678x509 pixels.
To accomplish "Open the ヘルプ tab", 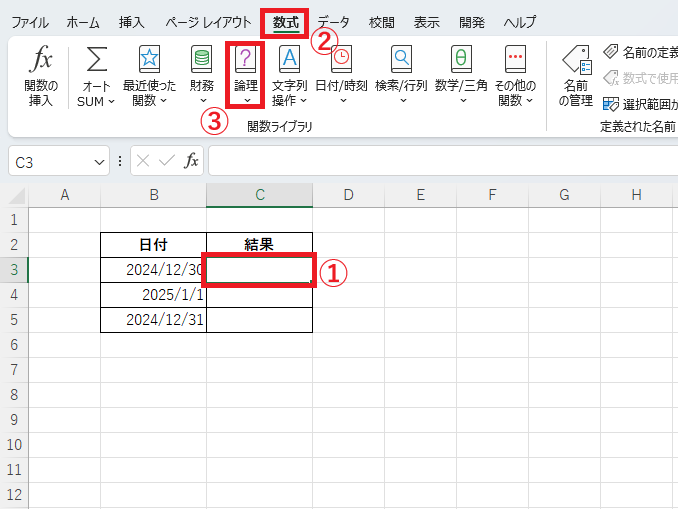I will point(520,22).
